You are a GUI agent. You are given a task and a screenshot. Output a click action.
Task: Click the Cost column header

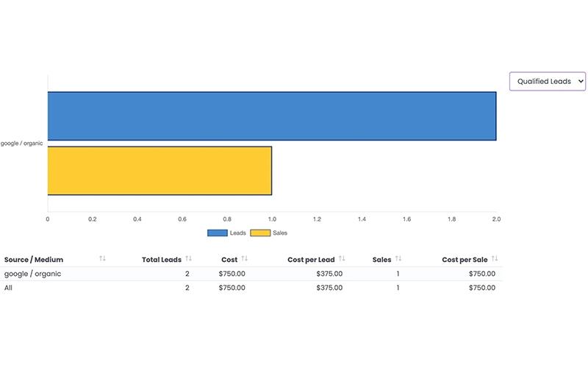[x=229, y=260]
